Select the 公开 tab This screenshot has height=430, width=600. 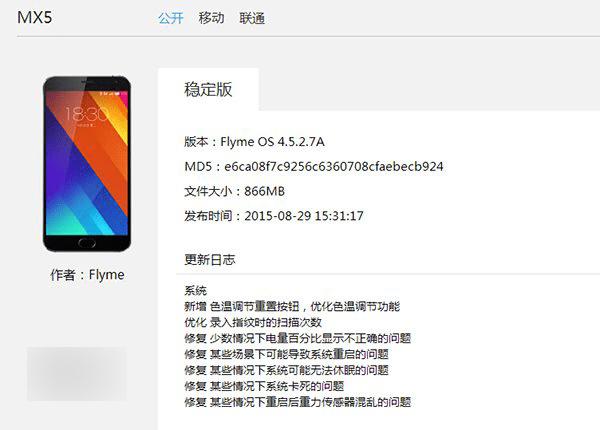171,18
